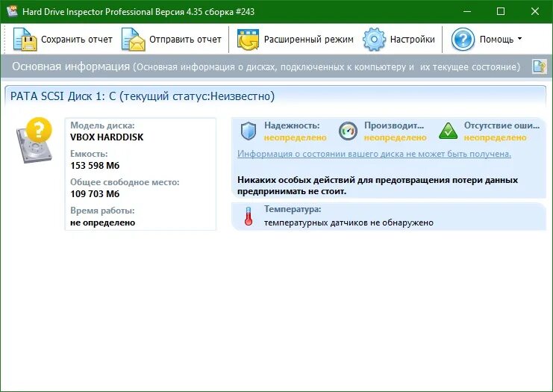This screenshot has width=553, height=392.
Task: Click неопределено under Производит...
Action: pyautogui.click(x=395, y=137)
